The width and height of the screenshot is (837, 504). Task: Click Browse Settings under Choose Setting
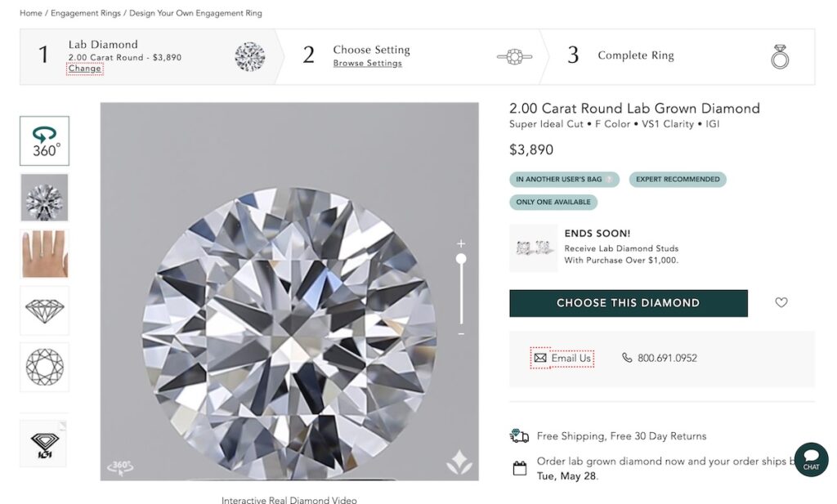[365, 63]
